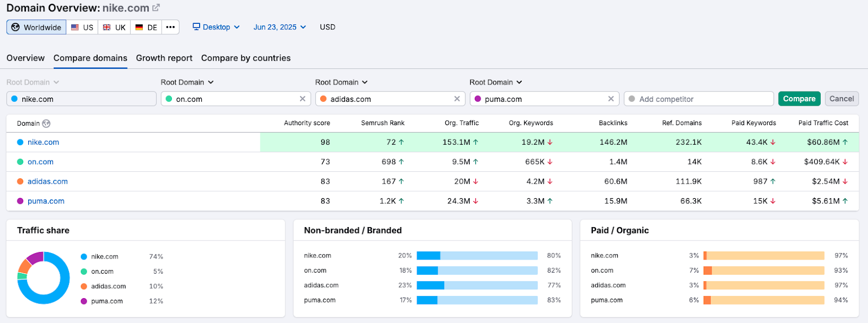Open the Desktop device dropdown

(x=216, y=27)
